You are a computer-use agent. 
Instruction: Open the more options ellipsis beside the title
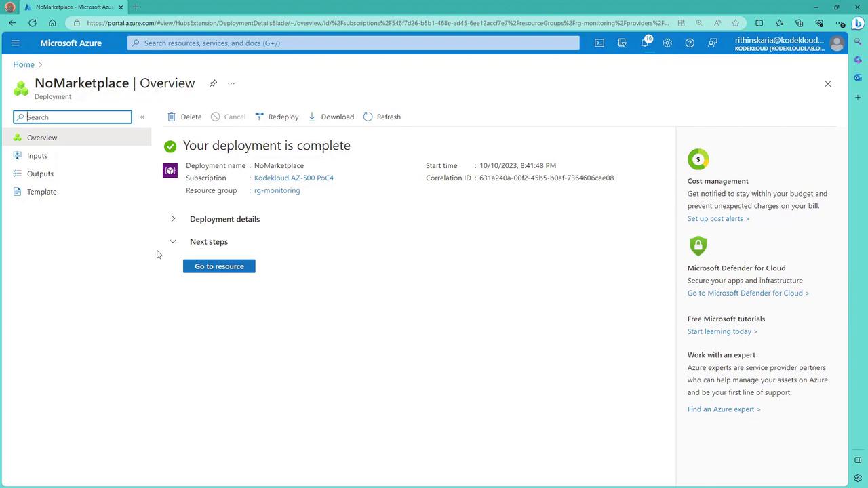(231, 83)
